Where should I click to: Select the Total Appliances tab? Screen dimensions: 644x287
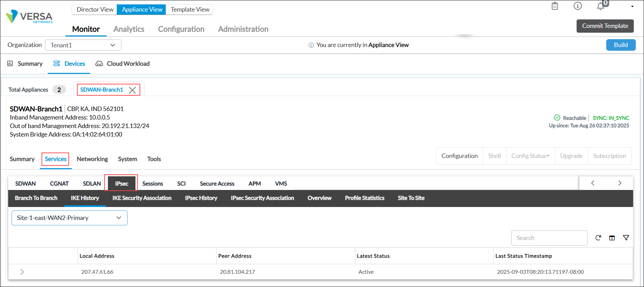[37, 90]
